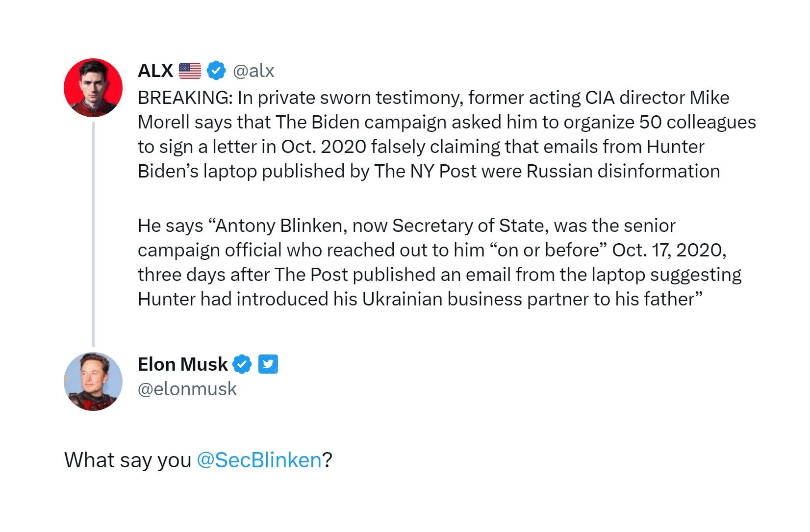This screenshot has width=810, height=532.
Task: Select the paragraph starting with "He says"
Action: (439, 262)
